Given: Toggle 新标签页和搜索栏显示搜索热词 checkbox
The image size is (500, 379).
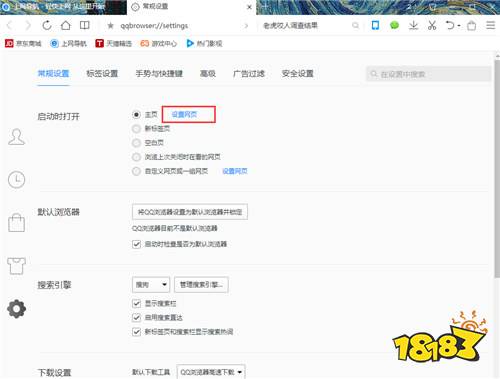Looking at the screenshot, I should pos(136,332).
